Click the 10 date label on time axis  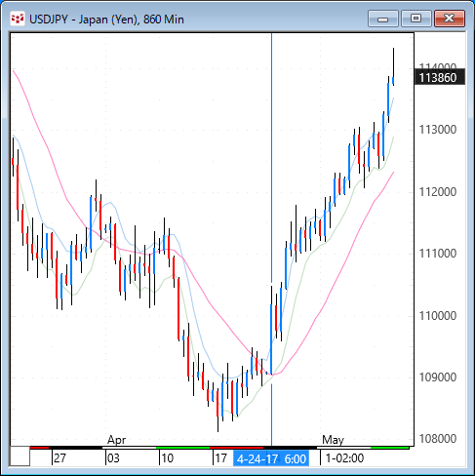[x=168, y=458]
